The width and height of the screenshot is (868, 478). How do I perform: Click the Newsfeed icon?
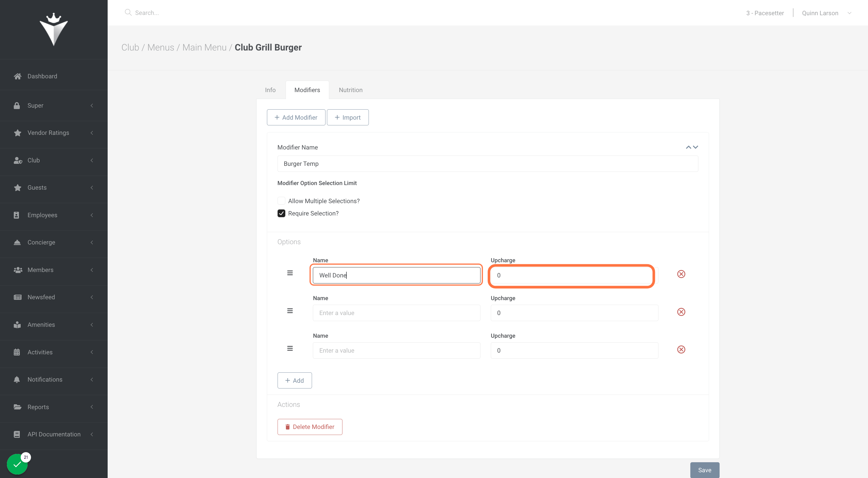(x=18, y=297)
